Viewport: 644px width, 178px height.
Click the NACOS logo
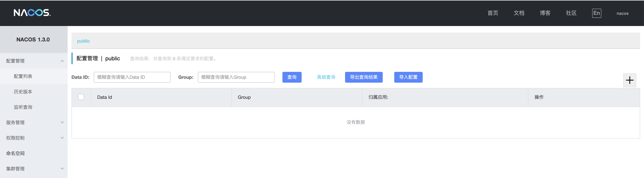(x=32, y=13)
